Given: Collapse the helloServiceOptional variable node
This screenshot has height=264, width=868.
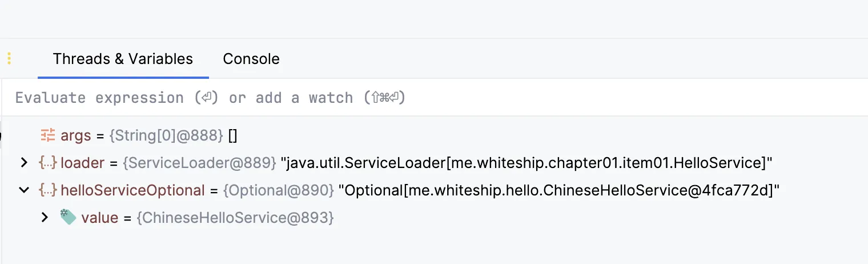Looking at the screenshot, I should pyautogui.click(x=23, y=190).
